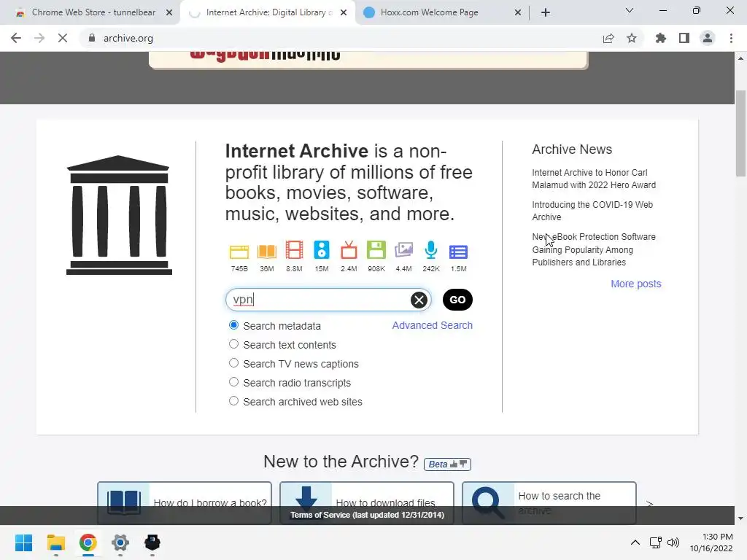Share this page via the share icon
The width and height of the screenshot is (747, 560).
tap(608, 38)
